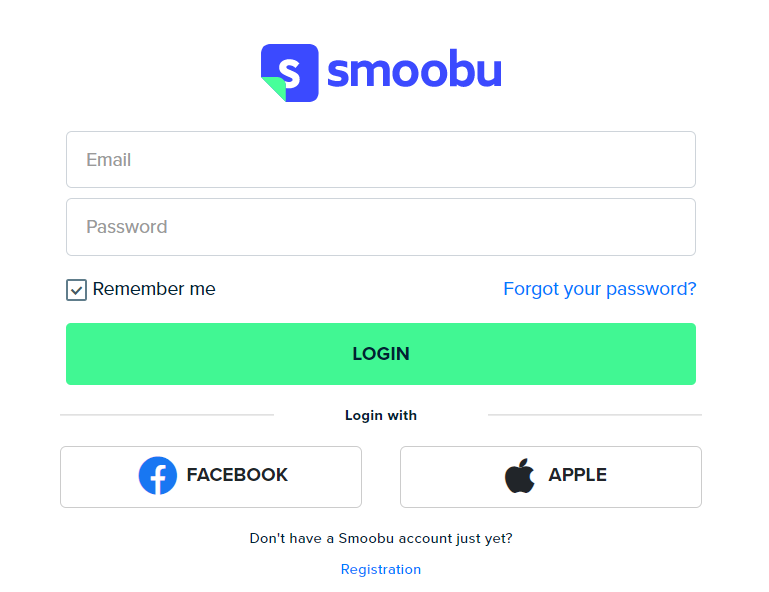Click the smoobu wordmark text

[x=414, y=69]
